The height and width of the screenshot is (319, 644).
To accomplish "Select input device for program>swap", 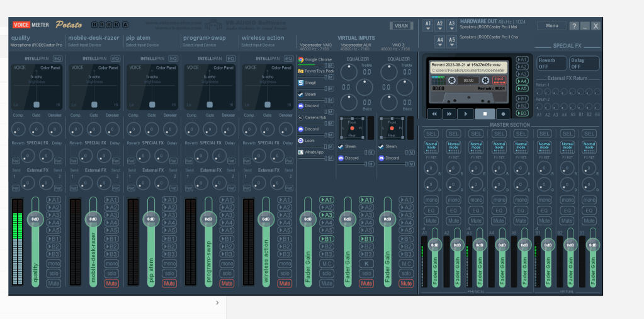I will (199, 45).
